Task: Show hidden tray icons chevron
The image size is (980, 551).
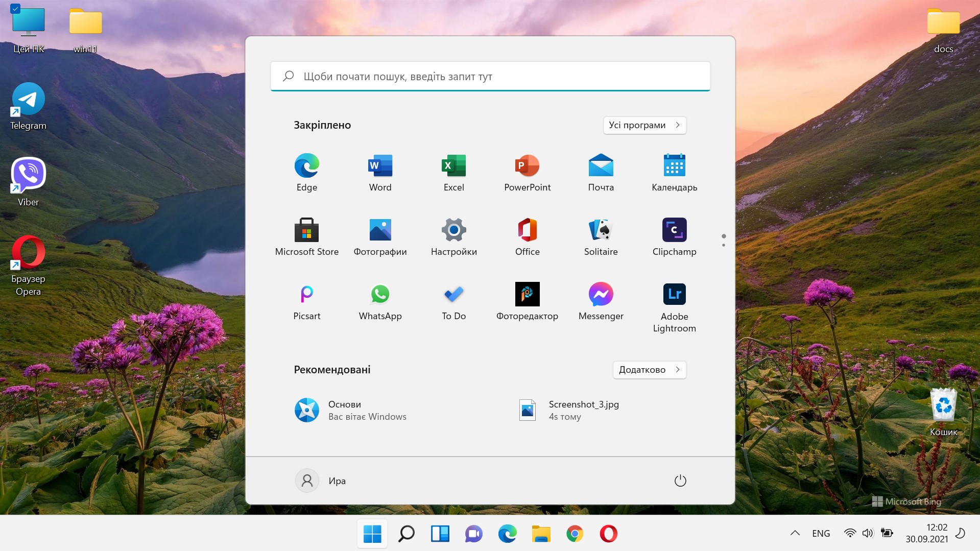Action: coord(795,533)
